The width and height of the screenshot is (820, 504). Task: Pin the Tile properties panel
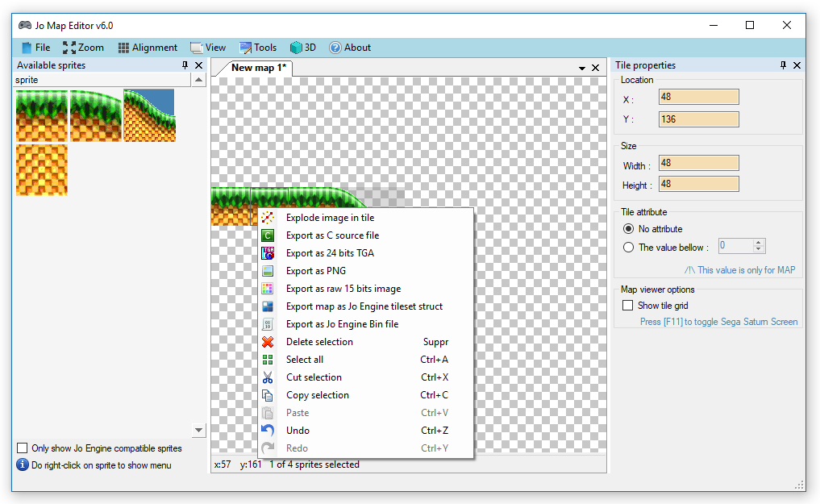tap(783, 65)
